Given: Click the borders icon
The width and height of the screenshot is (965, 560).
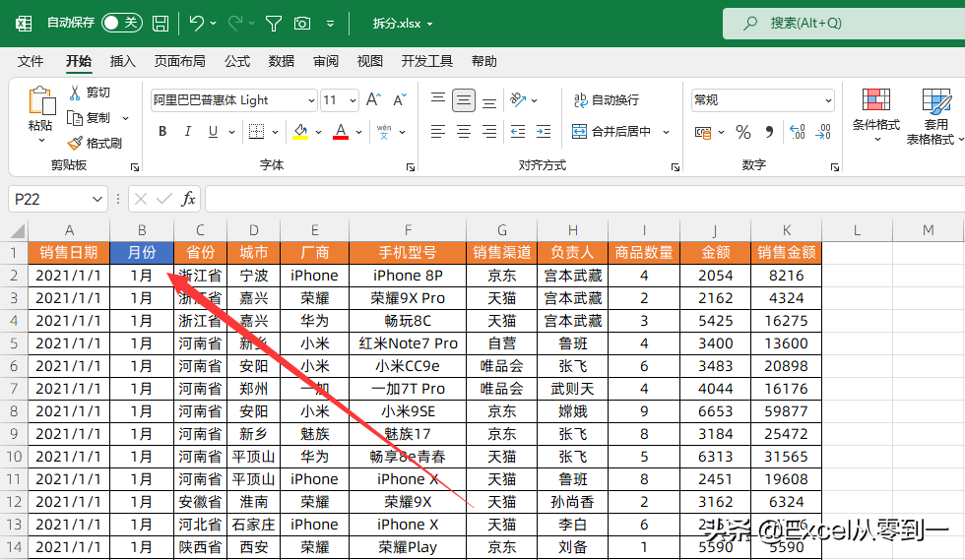Looking at the screenshot, I should point(257,131).
